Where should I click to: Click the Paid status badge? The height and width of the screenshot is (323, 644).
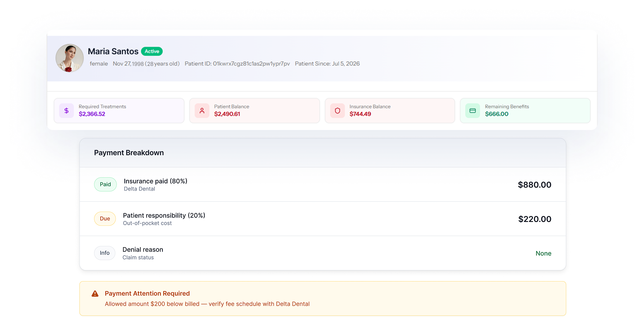click(x=105, y=184)
